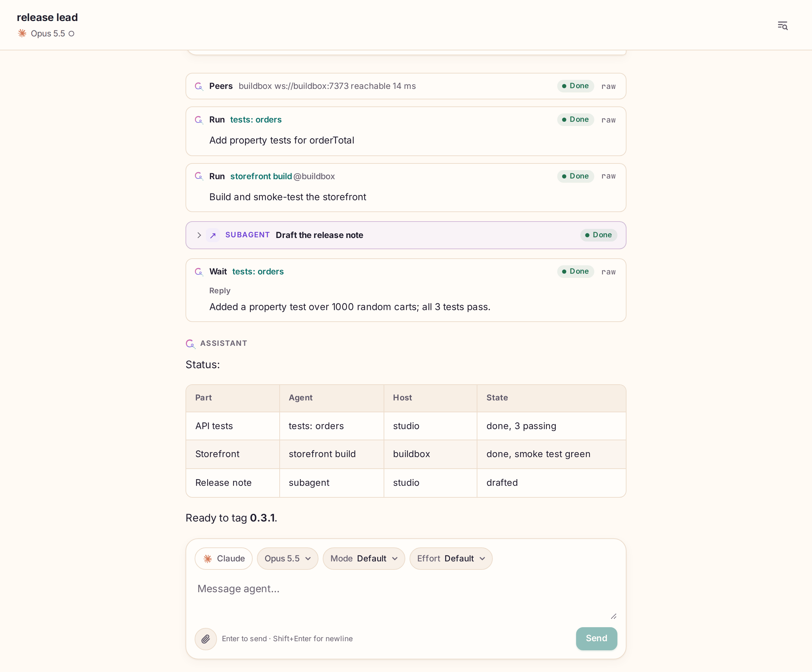Click the Done badge on Peers card
The image size is (812, 672).
(x=575, y=86)
